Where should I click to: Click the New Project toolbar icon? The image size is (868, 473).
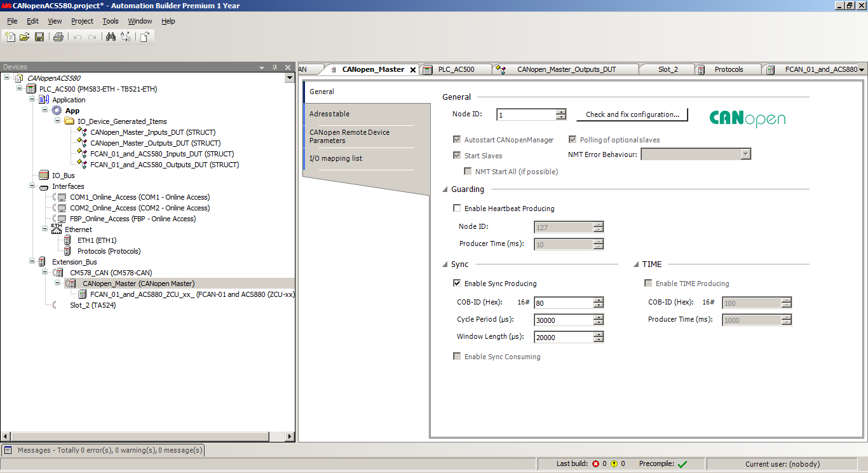10,37
